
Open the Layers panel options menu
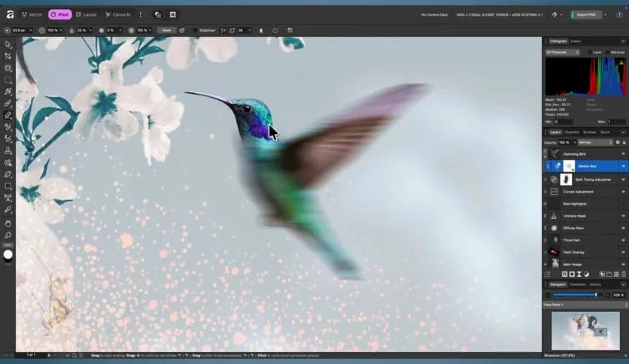pos(623,132)
